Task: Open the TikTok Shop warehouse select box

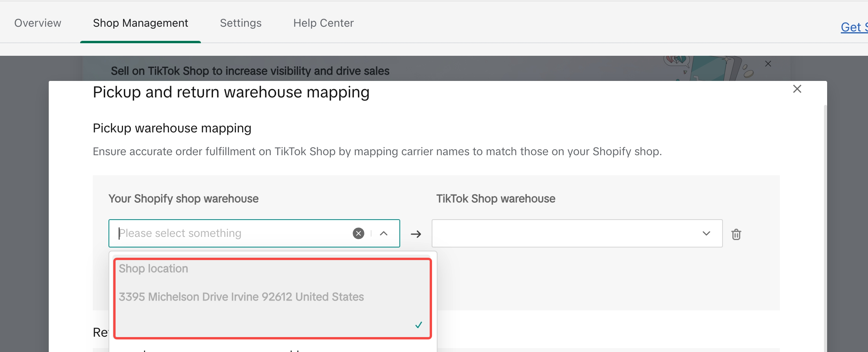Action: [x=566, y=233]
